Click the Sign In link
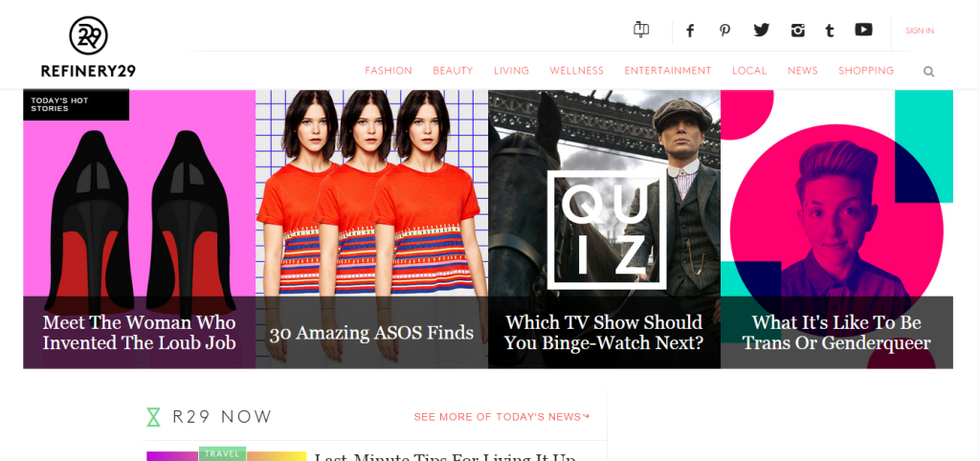Viewport: 980px width, 461px height. click(920, 31)
